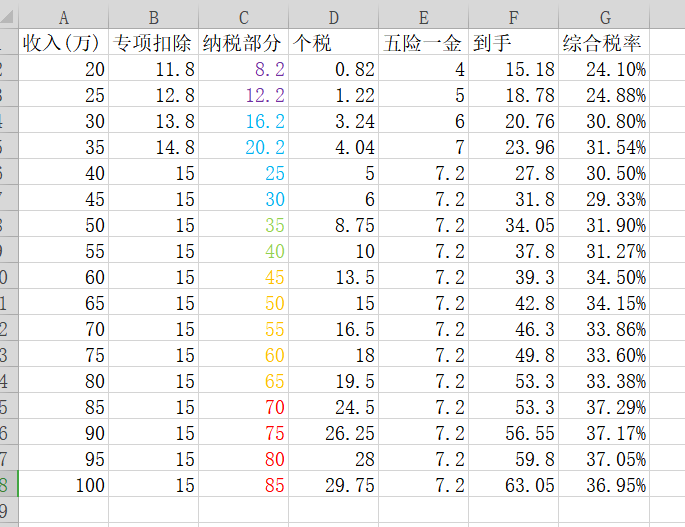Click the header cell 纳税部分
Viewport: 685px width, 527px height.
click(x=243, y=42)
